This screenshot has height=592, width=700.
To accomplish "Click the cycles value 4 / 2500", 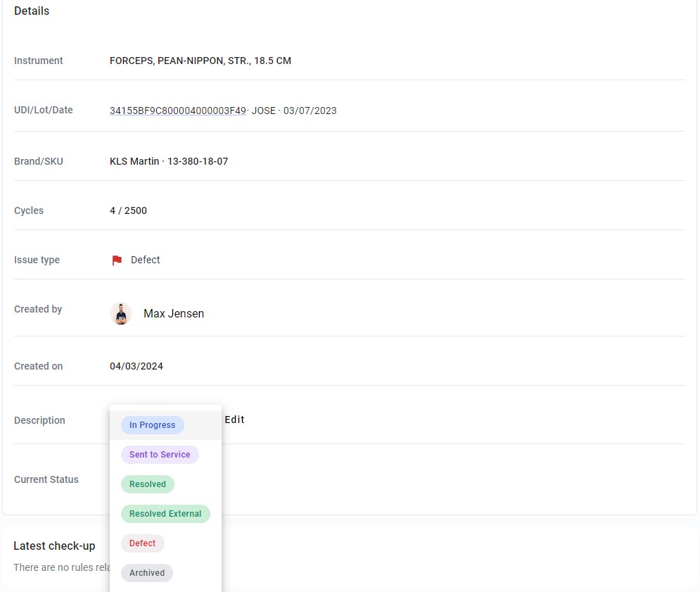I will (128, 210).
